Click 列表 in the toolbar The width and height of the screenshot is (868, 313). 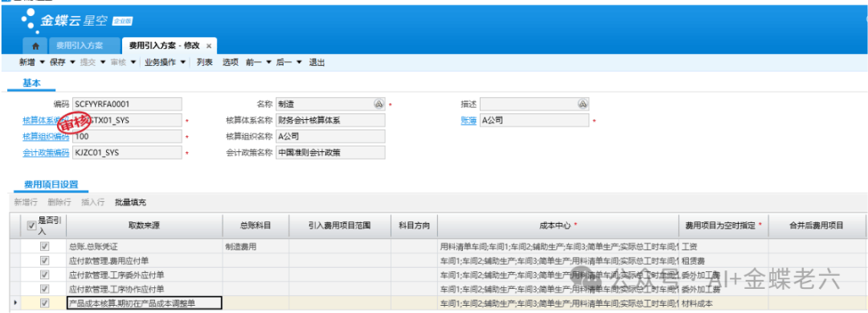click(204, 63)
